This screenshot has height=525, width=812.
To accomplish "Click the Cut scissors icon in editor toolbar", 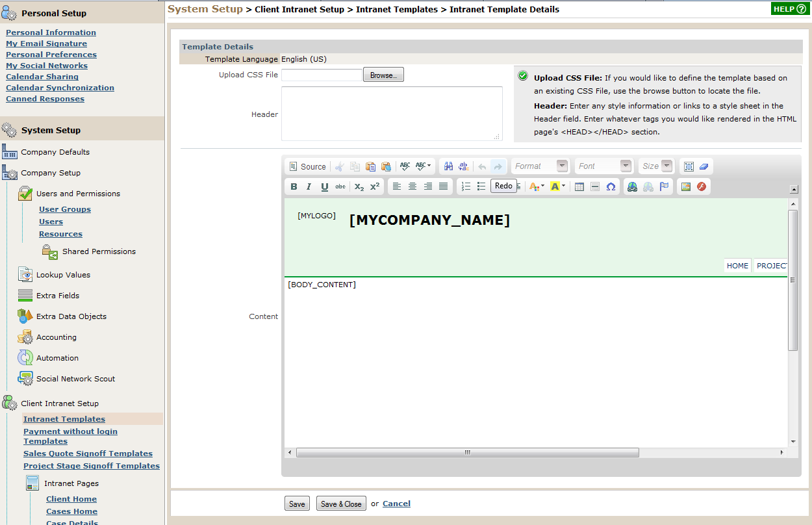I will click(x=339, y=166).
